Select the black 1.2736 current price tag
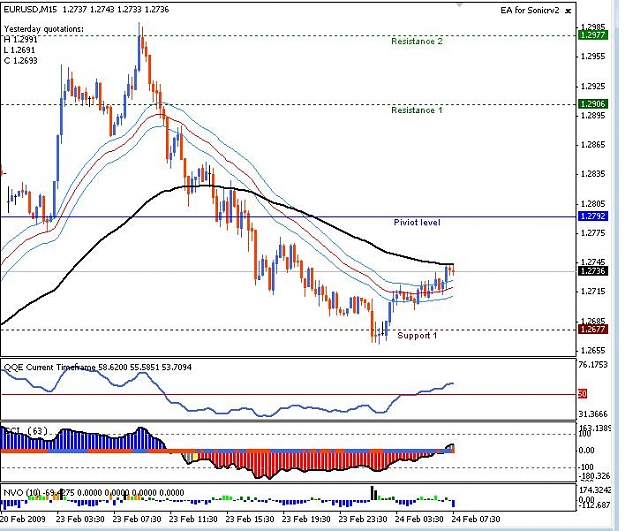625x531 pixels. (x=593, y=271)
